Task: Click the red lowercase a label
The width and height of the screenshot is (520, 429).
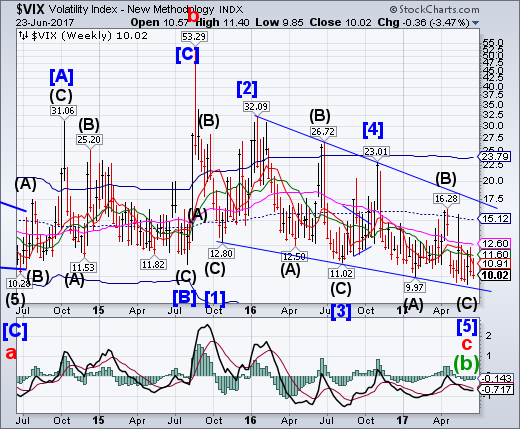Action: coord(11,353)
